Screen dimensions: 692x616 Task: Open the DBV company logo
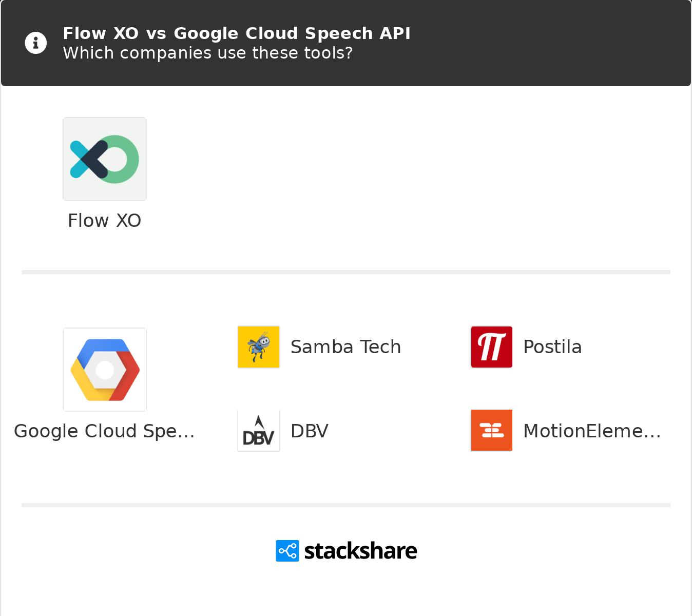point(259,431)
